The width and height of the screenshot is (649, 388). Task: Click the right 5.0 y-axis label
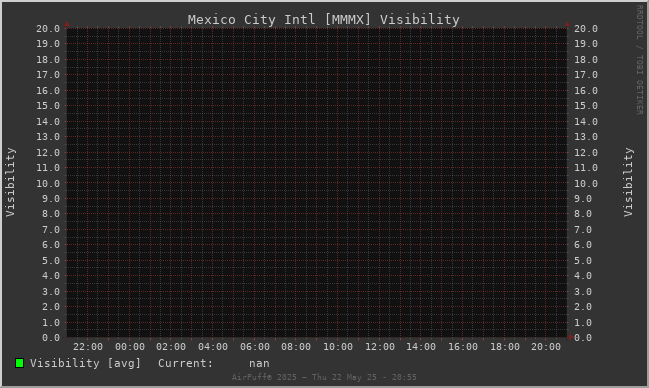coord(583,261)
